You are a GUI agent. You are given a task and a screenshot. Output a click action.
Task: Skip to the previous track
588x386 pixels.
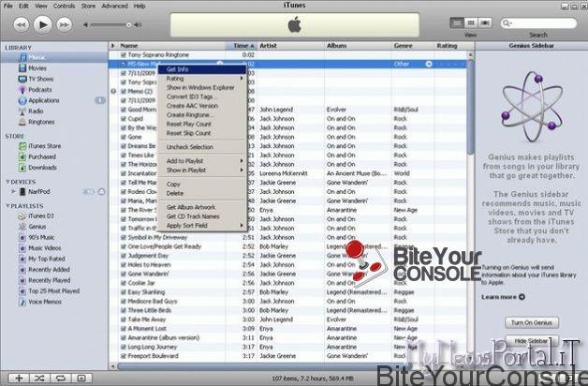click(x=21, y=25)
